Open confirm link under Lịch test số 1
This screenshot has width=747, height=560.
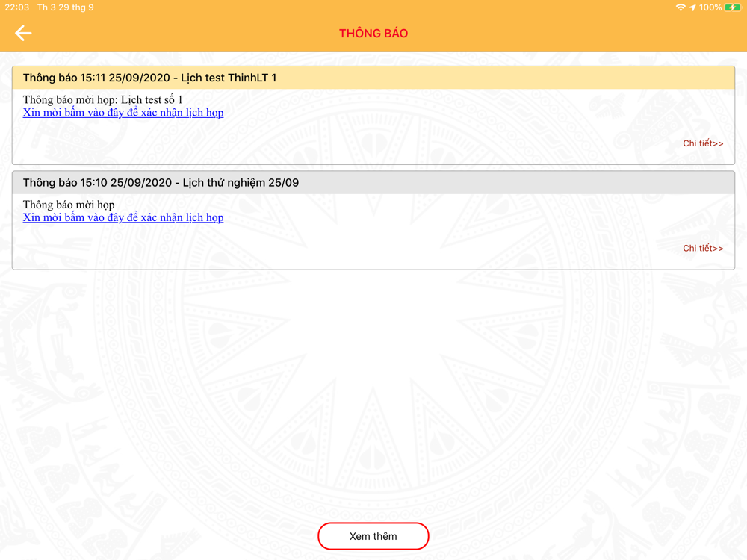[123, 113]
